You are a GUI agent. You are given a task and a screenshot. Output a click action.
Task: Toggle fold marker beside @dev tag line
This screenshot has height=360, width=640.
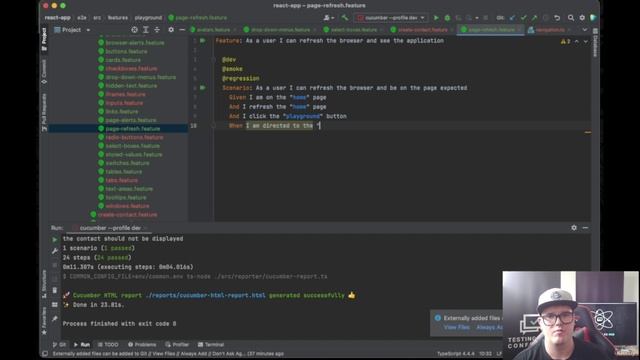pyautogui.click(x=213, y=60)
